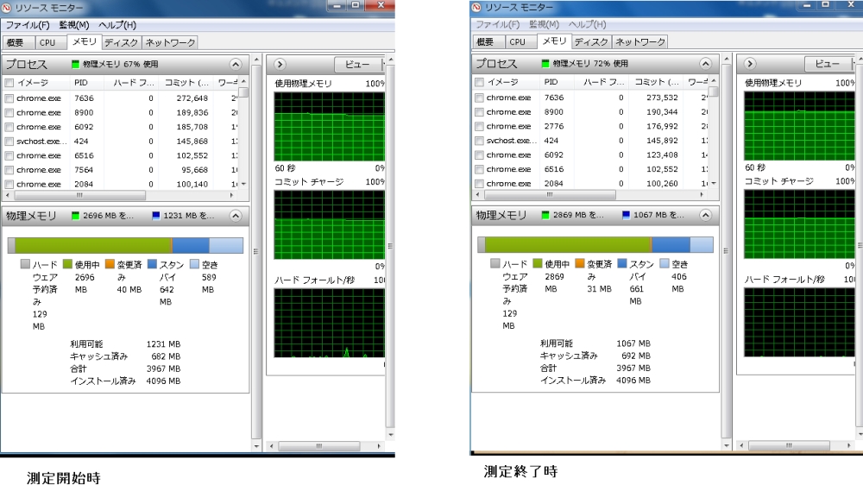
Task: Click blue 1231 MB available indicator icon
Action: click(155, 216)
